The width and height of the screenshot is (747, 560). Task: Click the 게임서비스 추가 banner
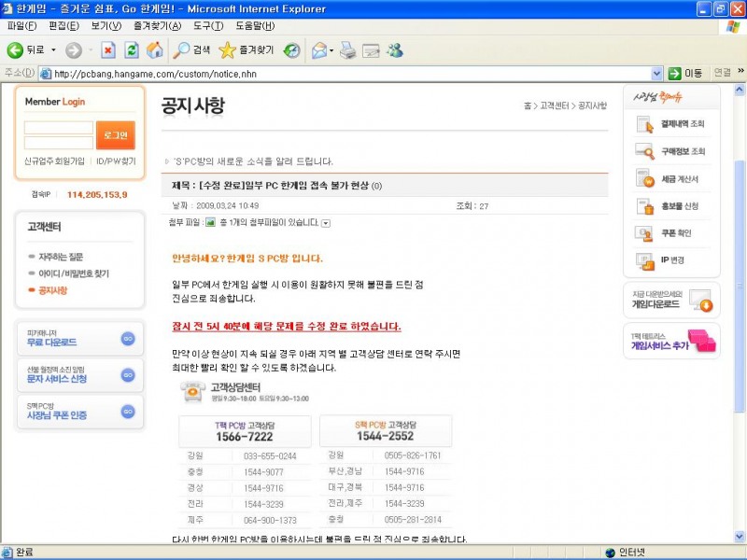tap(671, 342)
